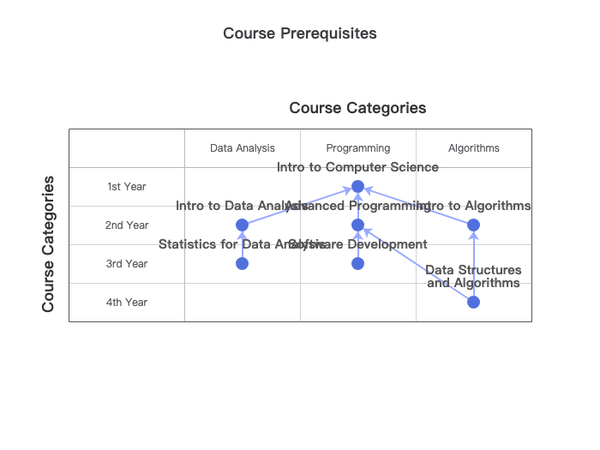Click the vertical Course Categories axis title
600x450 pixels.
pyautogui.click(x=48, y=244)
